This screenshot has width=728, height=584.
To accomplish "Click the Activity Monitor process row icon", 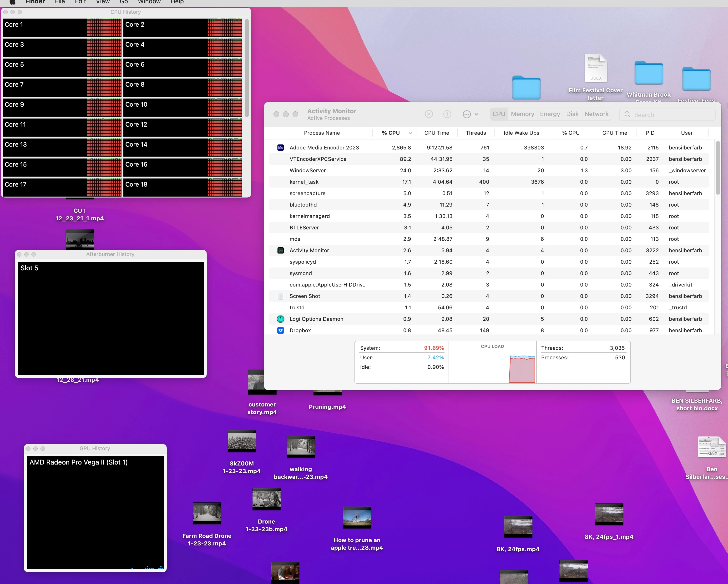I will coord(281,250).
